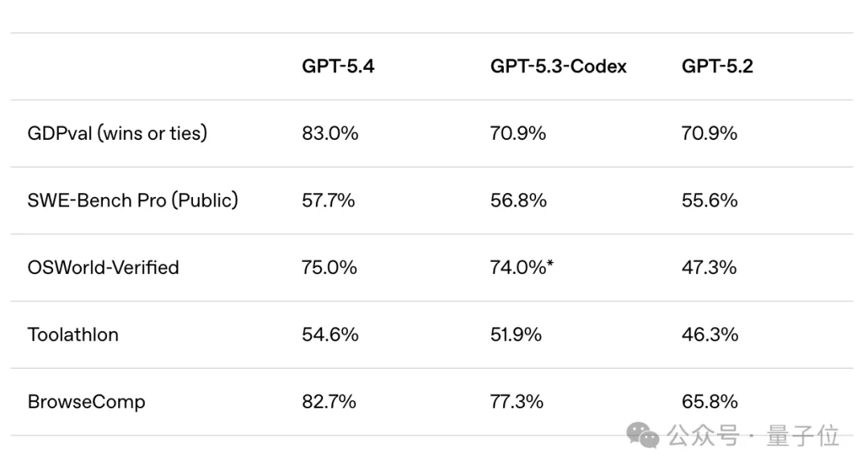Viewport: 868px width, 471px height.
Task: Select the GDPval (wins or ties) row label
Action: [x=117, y=133]
